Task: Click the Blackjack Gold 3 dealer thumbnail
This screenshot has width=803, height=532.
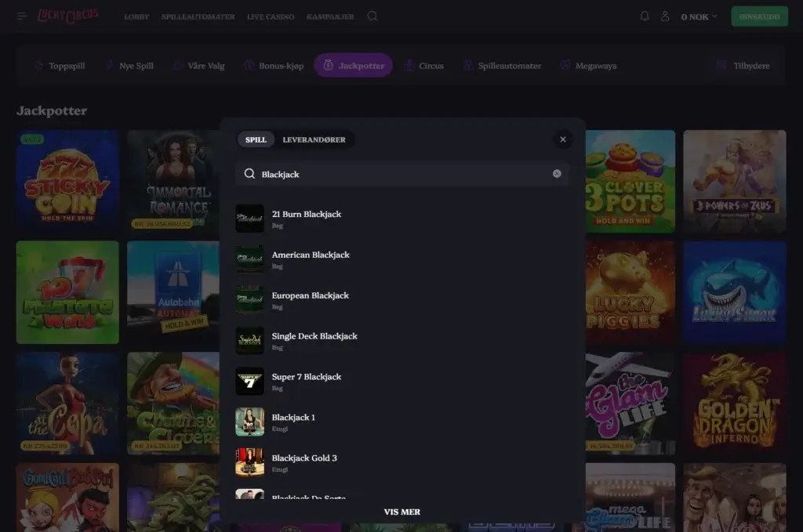Action: click(x=250, y=462)
